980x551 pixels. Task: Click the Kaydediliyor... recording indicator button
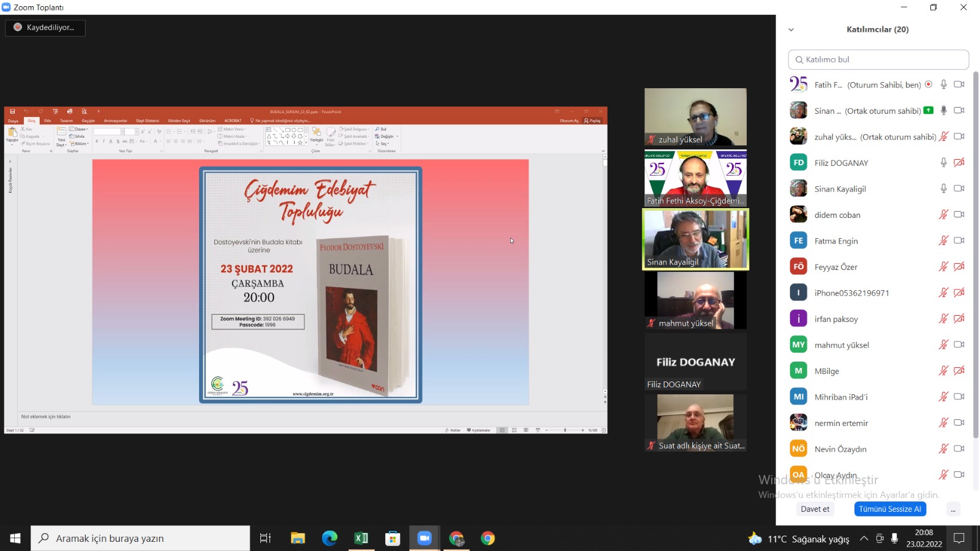tap(45, 28)
